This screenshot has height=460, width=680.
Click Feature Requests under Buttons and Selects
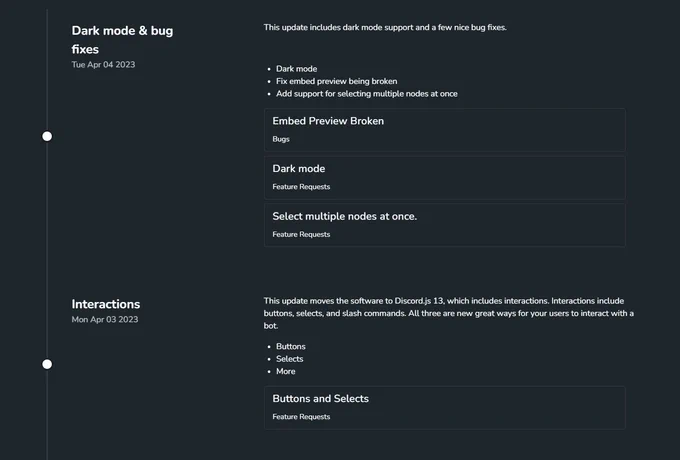coord(301,417)
